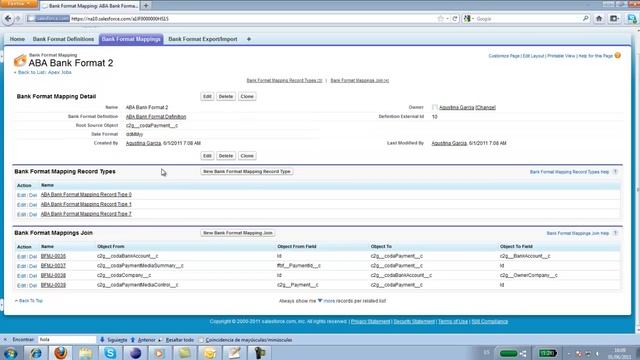The width and height of the screenshot is (640, 360).
Task: Open Skype from the taskbar
Action: click(x=110, y=353)
